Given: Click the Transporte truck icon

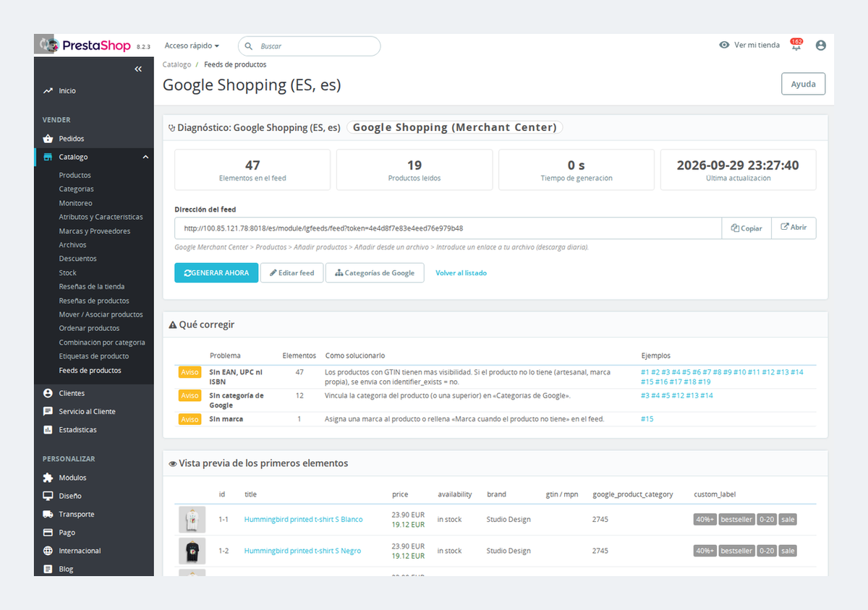Looking at the screenshot, I should (x=48, y=514).
